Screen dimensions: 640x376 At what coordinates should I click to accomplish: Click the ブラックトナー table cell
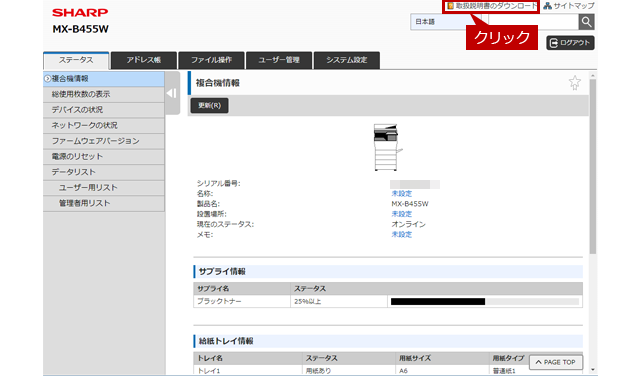242,301
